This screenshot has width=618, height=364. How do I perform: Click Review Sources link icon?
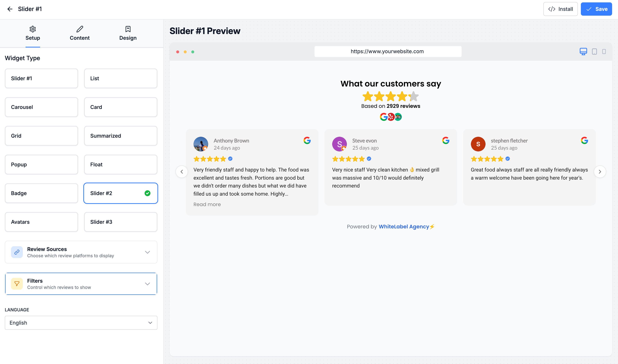[x=17, y=252]
